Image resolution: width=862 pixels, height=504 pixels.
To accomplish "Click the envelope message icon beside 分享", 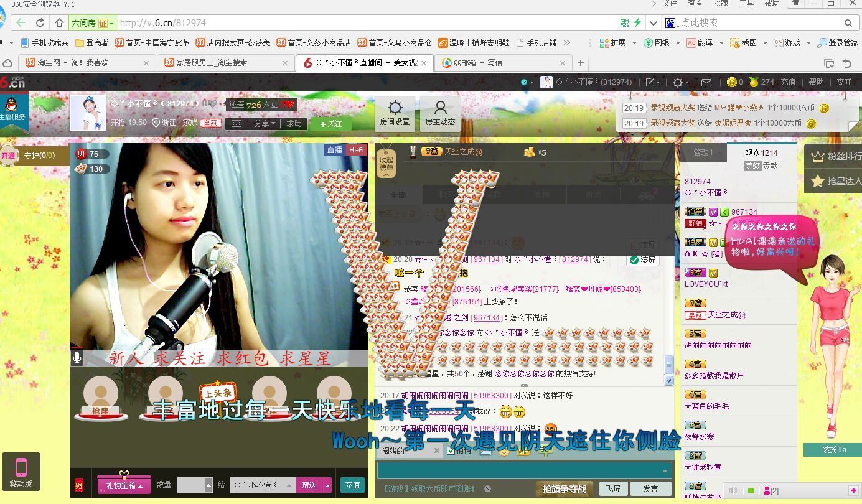I will click(237, 124).
